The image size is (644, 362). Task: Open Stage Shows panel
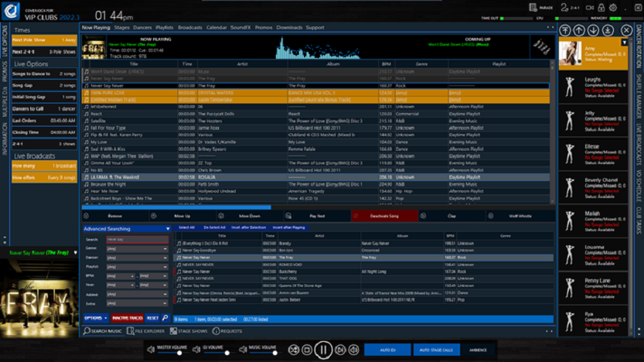pyautogui.click(x=189, y=331)
